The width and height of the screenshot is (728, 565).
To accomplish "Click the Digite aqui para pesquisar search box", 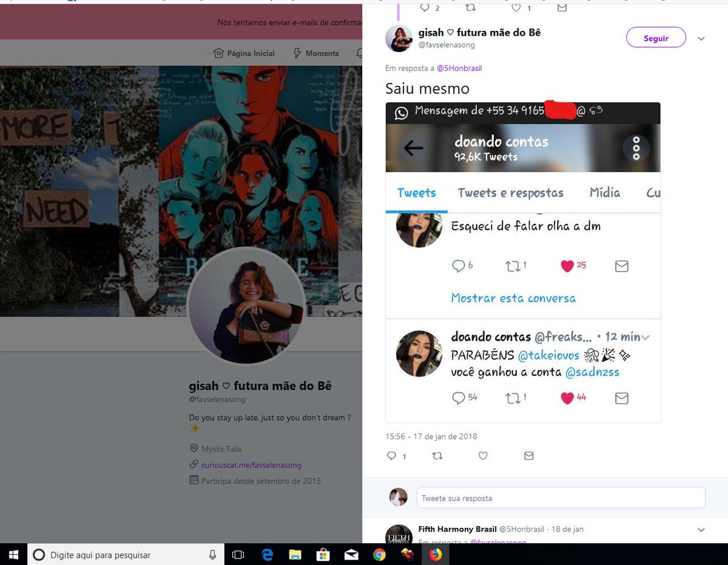I will click(x=126, y=555).
